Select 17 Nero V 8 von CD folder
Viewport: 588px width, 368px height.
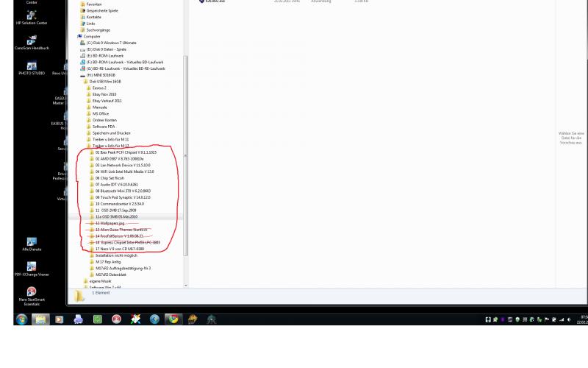tap(117, 249)
